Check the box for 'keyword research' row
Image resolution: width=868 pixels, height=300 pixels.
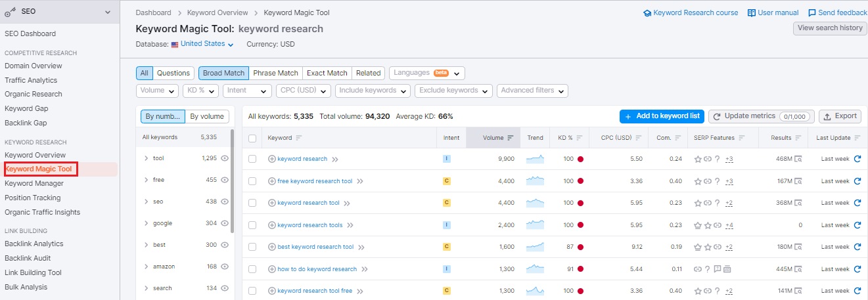252,159
